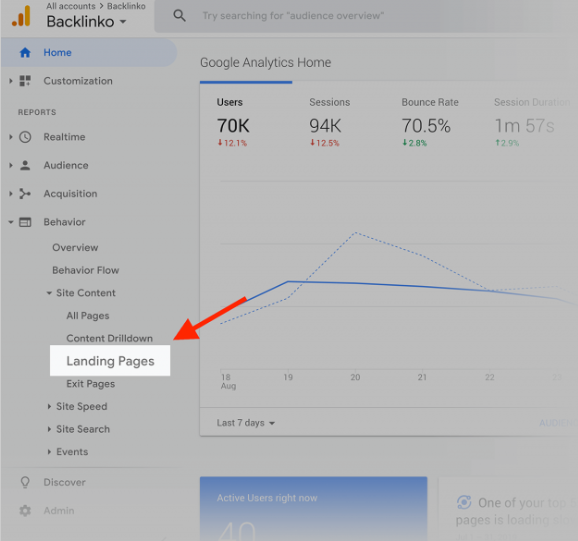
Task: Click the 70K users value
Action: pos(233,126)
